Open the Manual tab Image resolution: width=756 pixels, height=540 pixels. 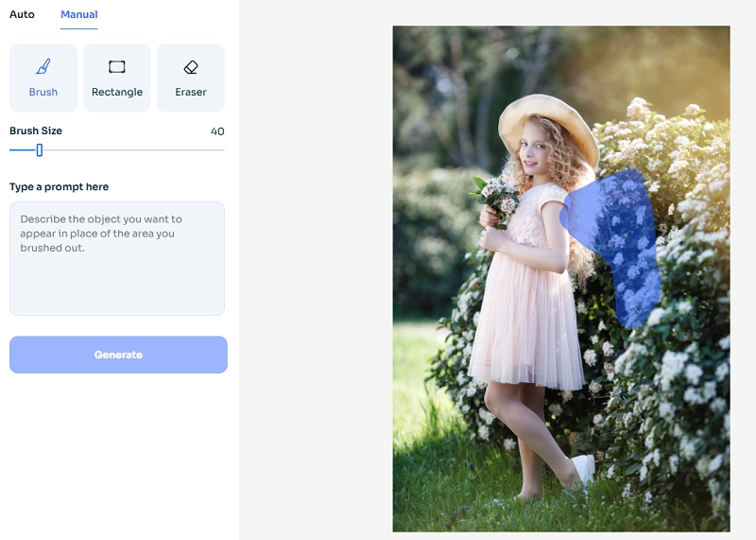point(79,15)
